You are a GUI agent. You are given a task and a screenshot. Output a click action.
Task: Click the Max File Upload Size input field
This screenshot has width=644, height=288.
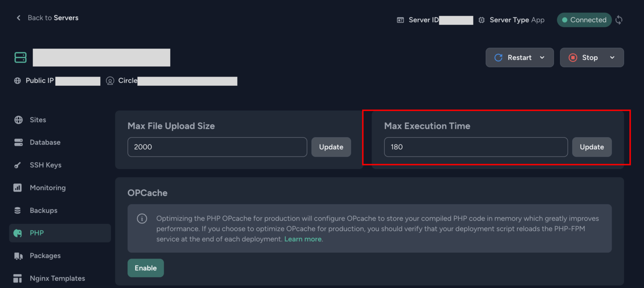217,147
